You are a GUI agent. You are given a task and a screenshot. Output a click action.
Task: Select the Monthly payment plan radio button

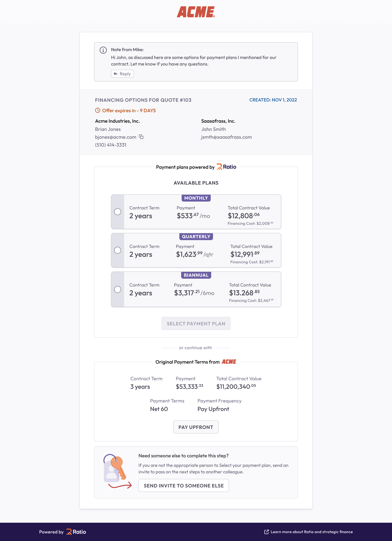point(118,212)
